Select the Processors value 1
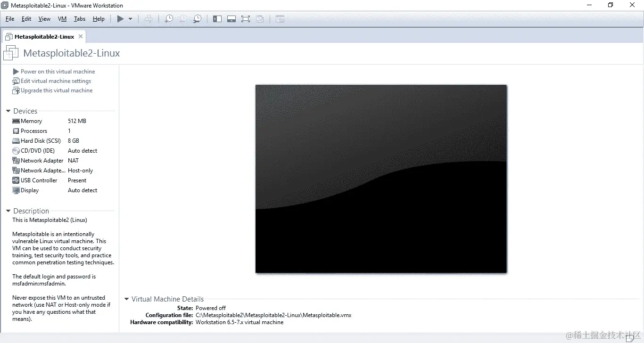The width and height of the screenshot is (644, 343). click(69, 131)
